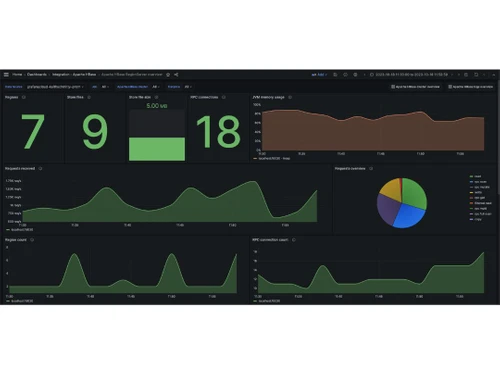Click the 5.00 store file size value
The image size is (500, 375).
157,106
